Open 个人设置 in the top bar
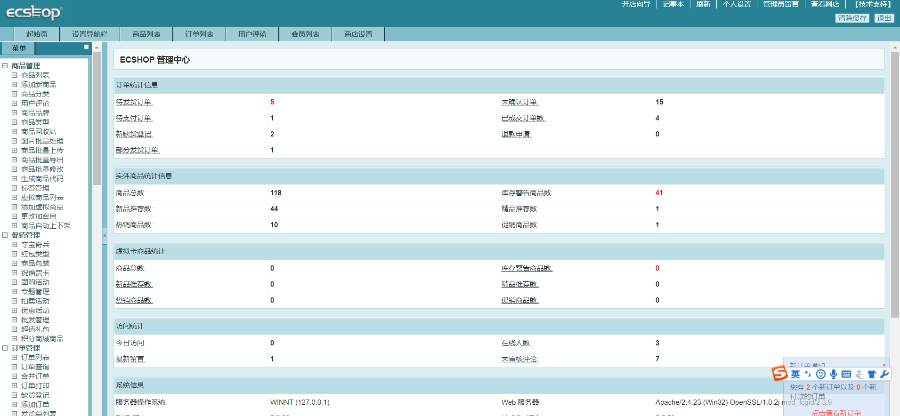Image resolution: width=900 pixels, height=416 pixels. pos(735,4)
